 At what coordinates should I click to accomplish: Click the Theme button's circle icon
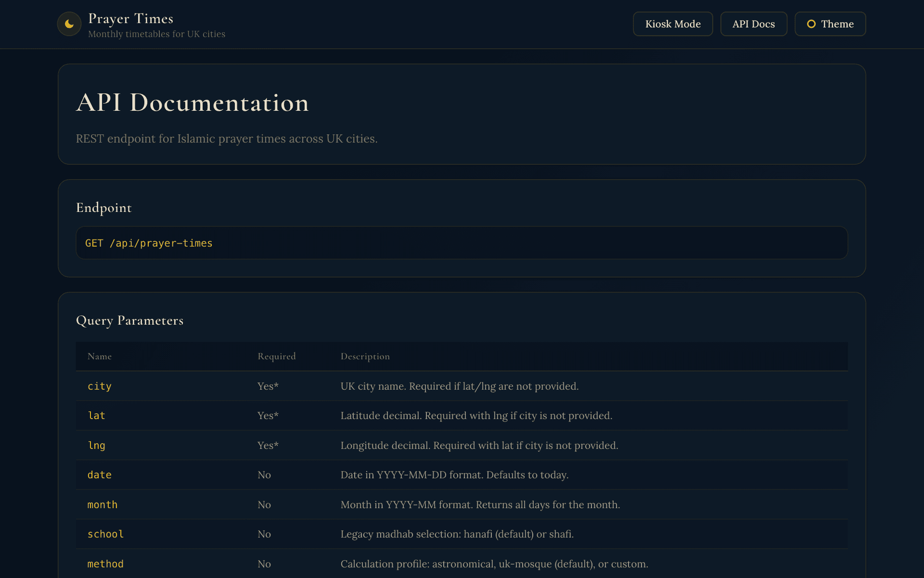click(811, 24)
